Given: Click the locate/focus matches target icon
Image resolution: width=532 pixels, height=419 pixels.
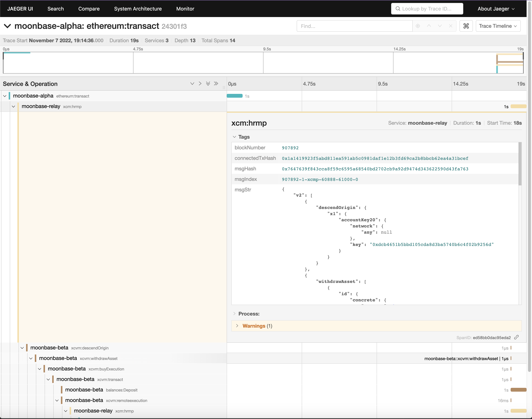Looking at the screenshot, I should click(x=418, y=26).
